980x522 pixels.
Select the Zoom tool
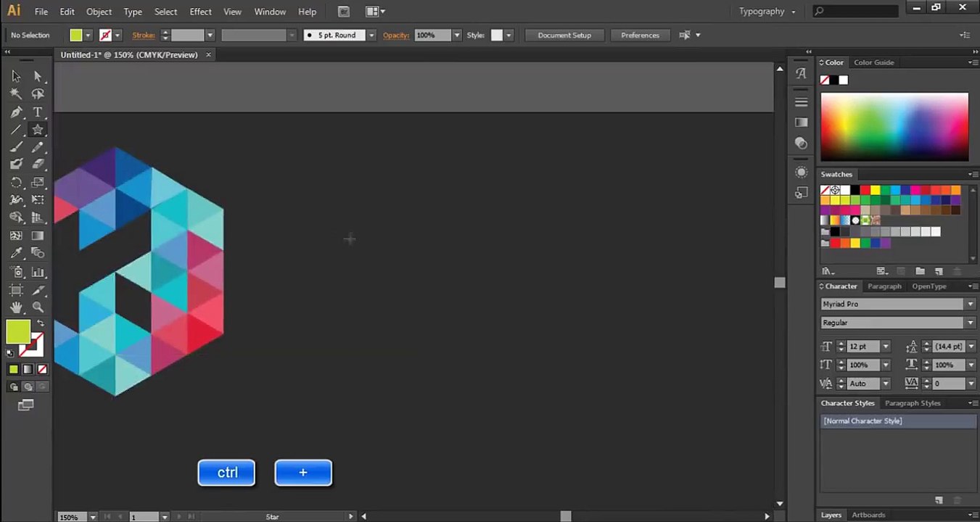click(38, 307)
